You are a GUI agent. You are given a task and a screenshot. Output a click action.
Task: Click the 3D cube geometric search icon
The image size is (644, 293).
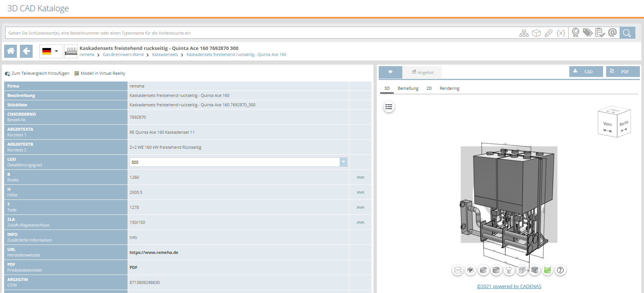(536, 33)
